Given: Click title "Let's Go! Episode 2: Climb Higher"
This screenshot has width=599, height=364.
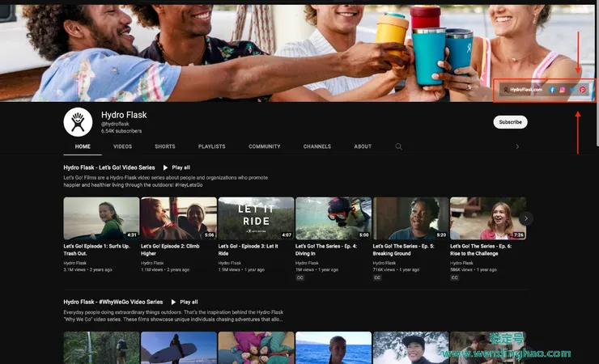Looking at the screenshot, I should 170,250.
